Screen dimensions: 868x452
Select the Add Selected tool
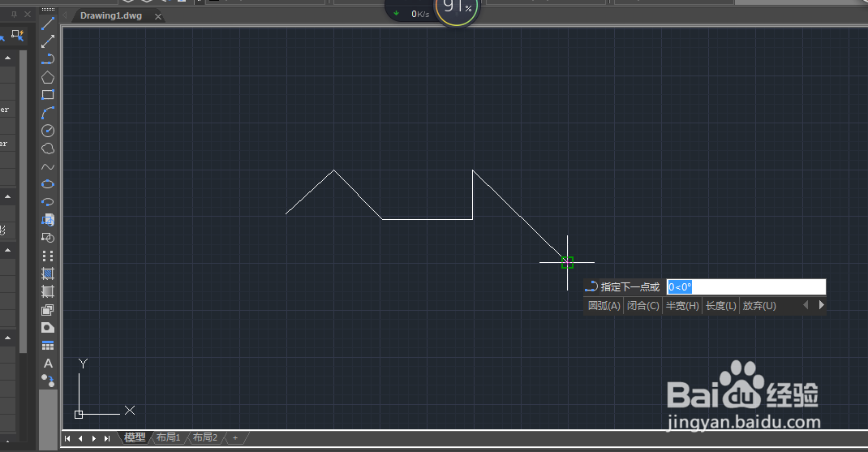pyautogui.click(x=48, y=381)
